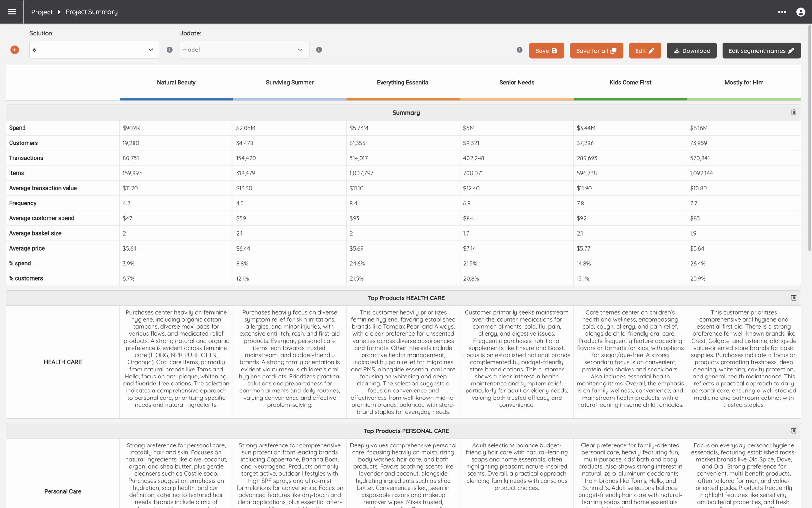Select the Project Summary breadcrumb

click(92, 12)
